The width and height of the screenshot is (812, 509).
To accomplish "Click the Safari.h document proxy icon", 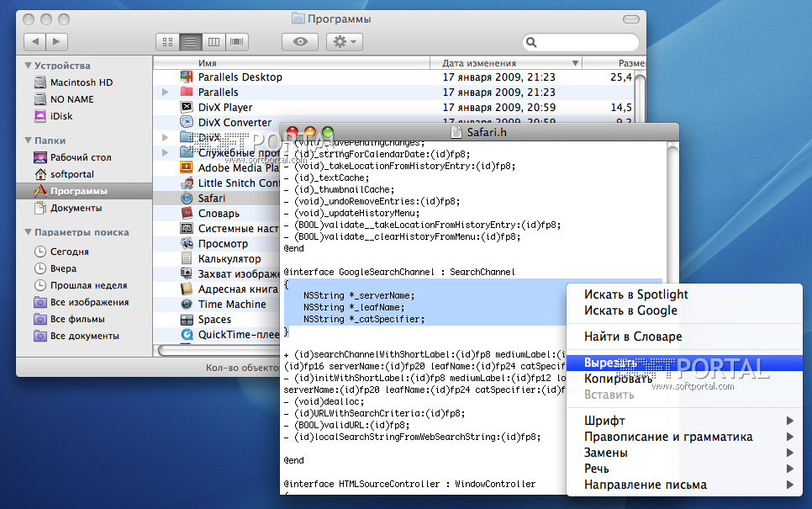I will click(456, 133).
